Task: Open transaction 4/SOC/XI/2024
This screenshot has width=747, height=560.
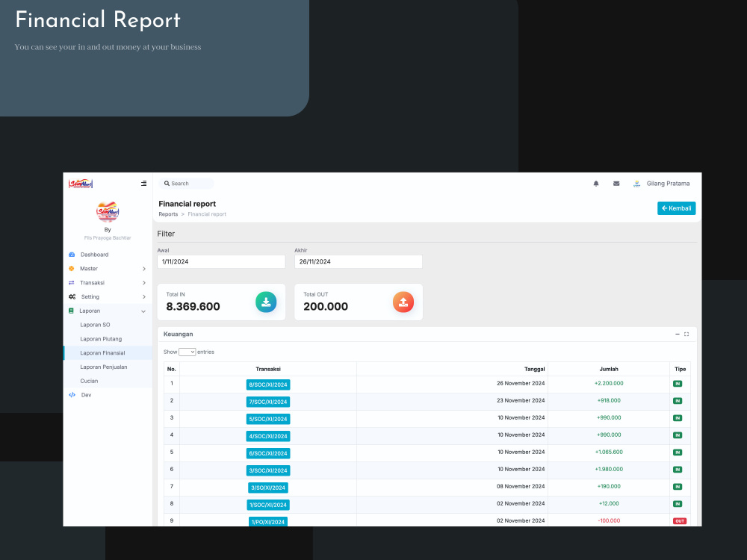Action: pos(268,436)
